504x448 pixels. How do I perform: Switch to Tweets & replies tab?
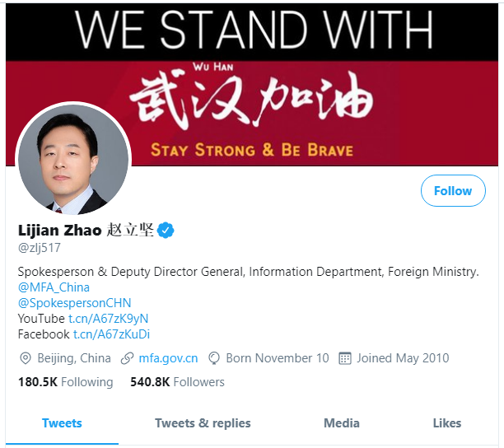(x=203, y=423)
